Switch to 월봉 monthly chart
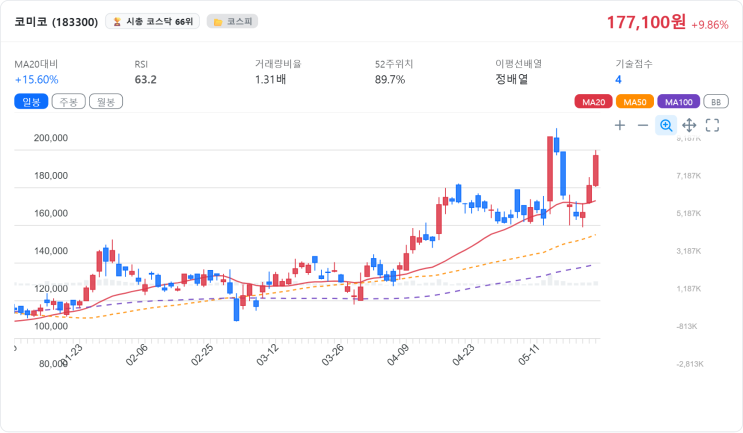Image resolution: width=743 pixels, height=433 pixels. 106,101
